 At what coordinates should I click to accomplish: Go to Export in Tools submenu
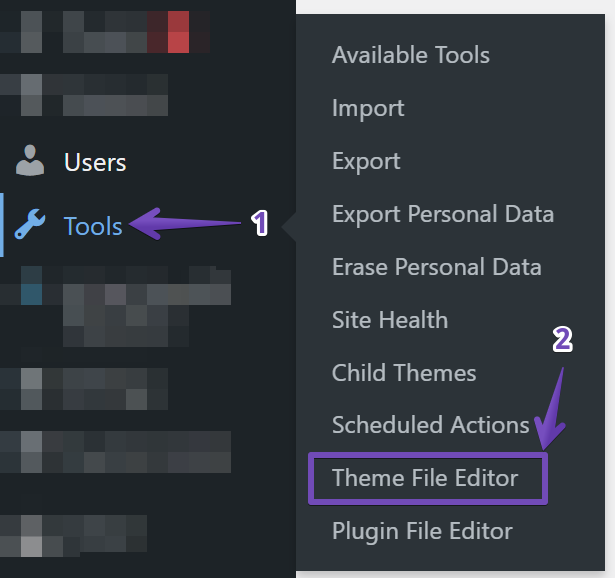click(x=366, y=161)
